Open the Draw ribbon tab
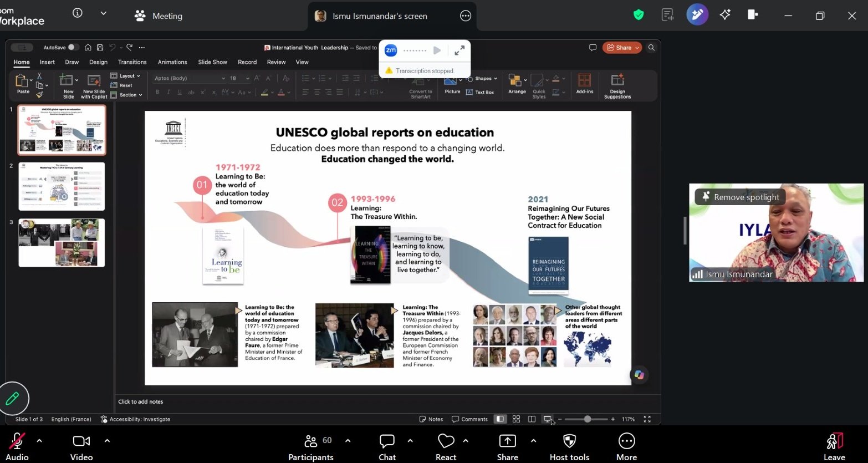The image size is (868, 463). (x=72, y=62)
